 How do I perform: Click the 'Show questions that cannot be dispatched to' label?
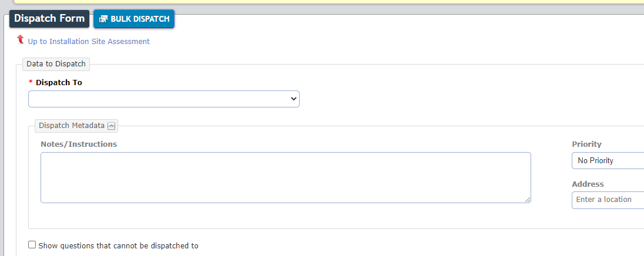(x=118, y=246)
